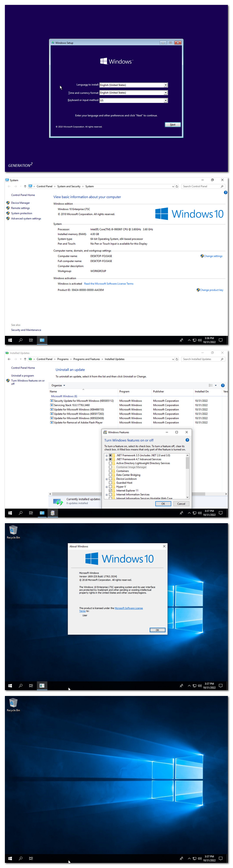Click the up arrow in the System window navigation
Screen dimensions: 233x868
click(25, 186)
